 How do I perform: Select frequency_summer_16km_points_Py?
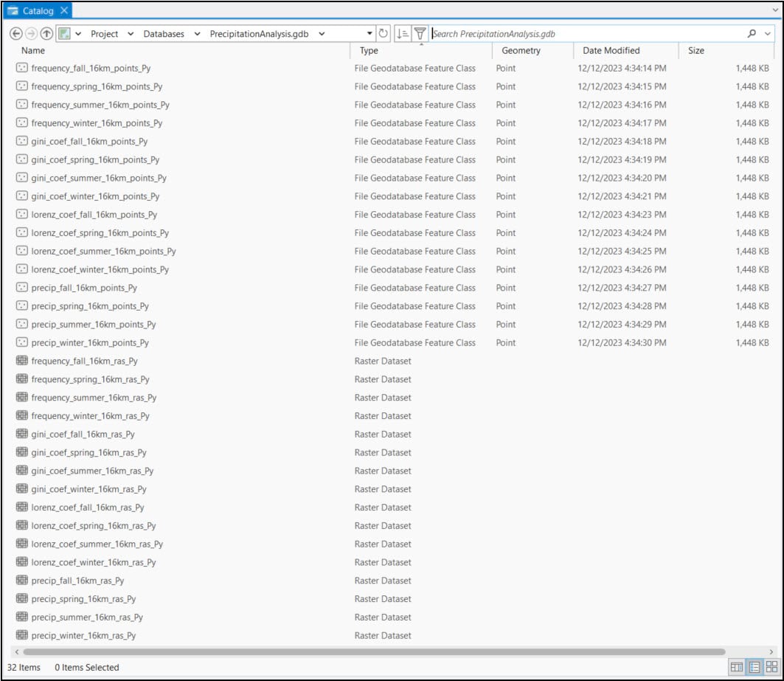pyautogui.click(x=100, y=105)
